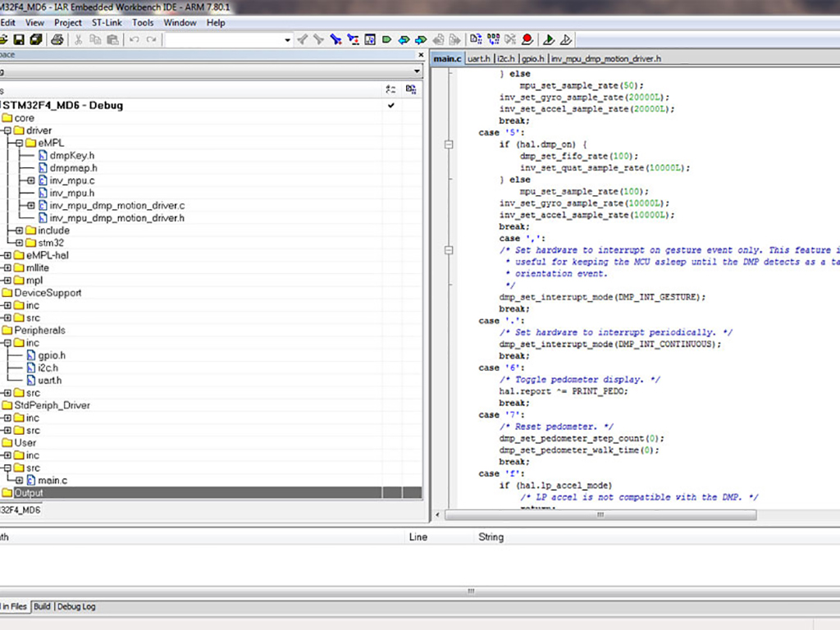This screenshot has height=630, width=840.
Task: Collapse the code fold at hal.dmp_on block
Action: (448, 144)
